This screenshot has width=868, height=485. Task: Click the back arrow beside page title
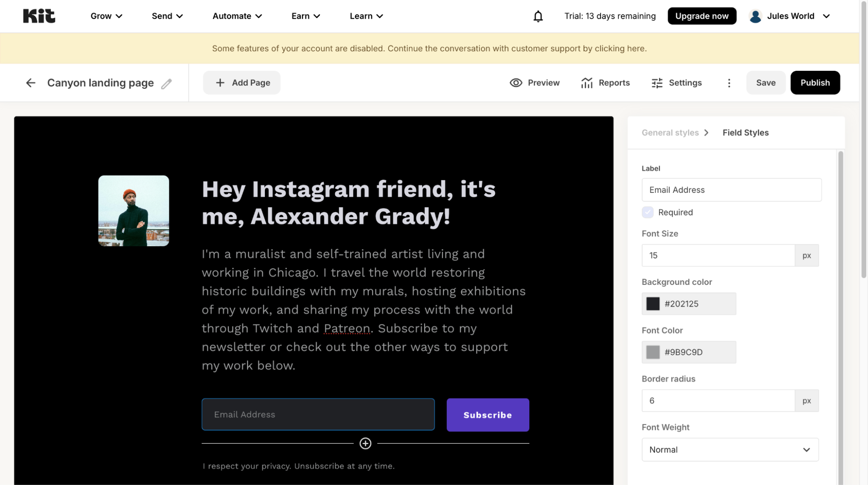pos(30,83)
